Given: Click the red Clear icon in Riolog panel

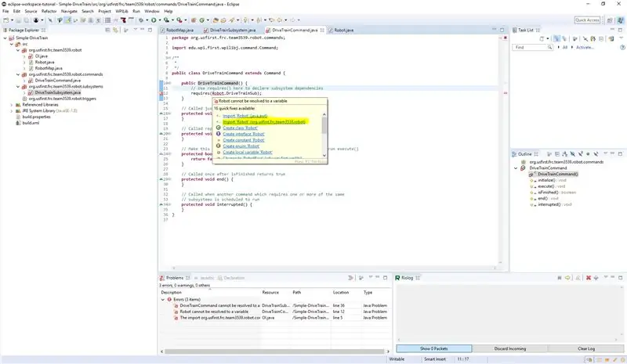Looking at the screenshot, I should (x=589, y=278).
